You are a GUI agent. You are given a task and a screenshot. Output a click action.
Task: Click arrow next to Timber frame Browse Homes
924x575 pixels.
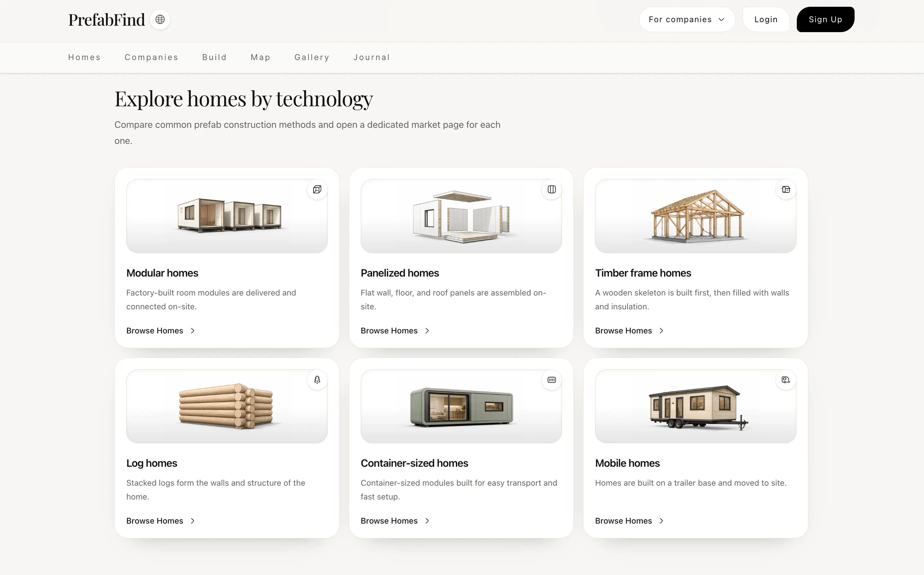(x=662, y=331)
